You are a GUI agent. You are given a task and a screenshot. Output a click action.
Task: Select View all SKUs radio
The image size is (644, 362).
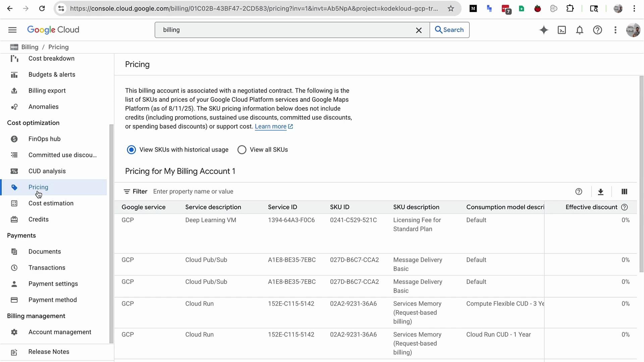click(242, 149)
